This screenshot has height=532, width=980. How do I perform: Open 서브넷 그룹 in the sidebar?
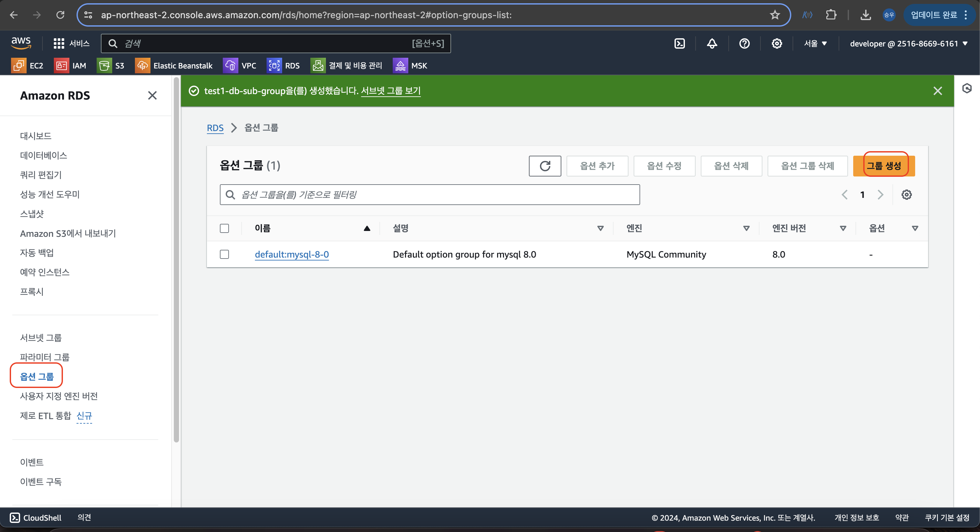pos(41,338)
